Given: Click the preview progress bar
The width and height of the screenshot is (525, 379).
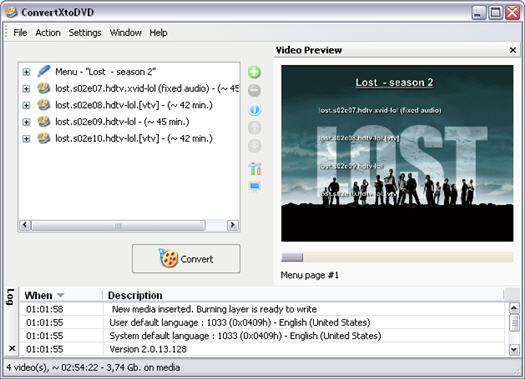Looking at the screenshot, I should [397, 257].
